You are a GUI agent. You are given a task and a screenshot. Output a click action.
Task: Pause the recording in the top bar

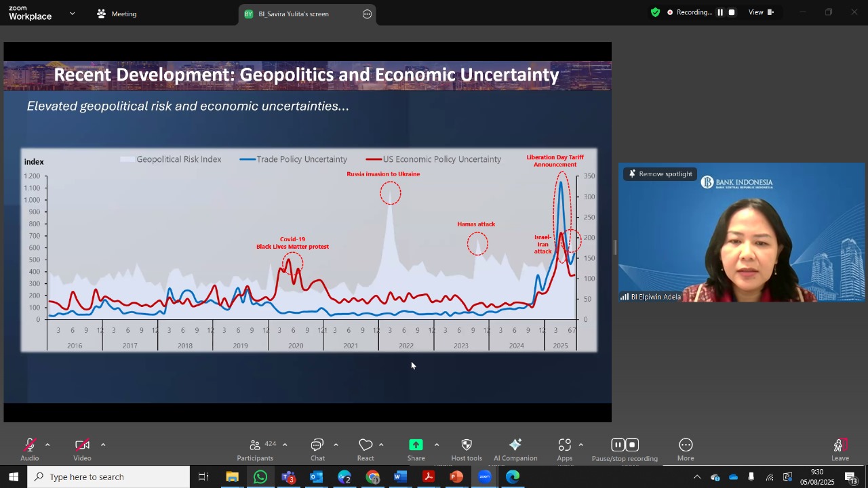(x=720, y=12)
